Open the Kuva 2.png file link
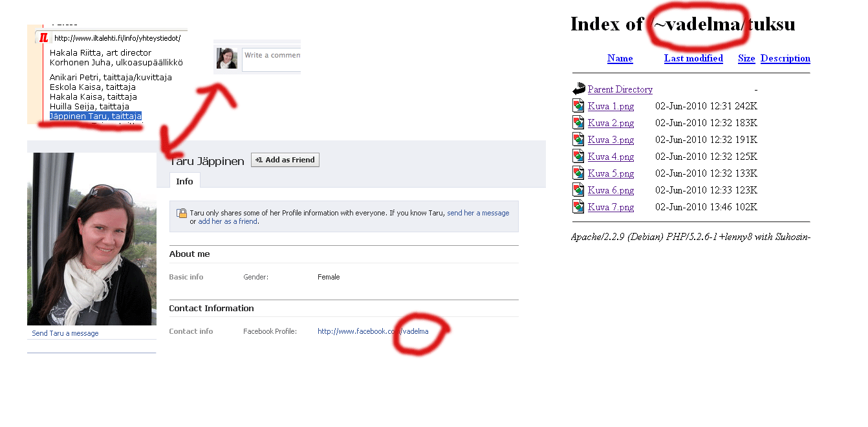This screenshot has height=427, width=868. tap(611, 123)
